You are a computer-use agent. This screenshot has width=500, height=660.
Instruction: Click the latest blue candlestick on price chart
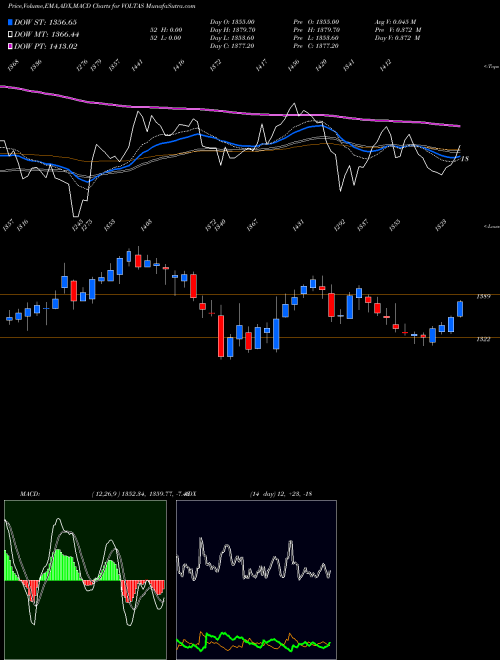point(460,309)
